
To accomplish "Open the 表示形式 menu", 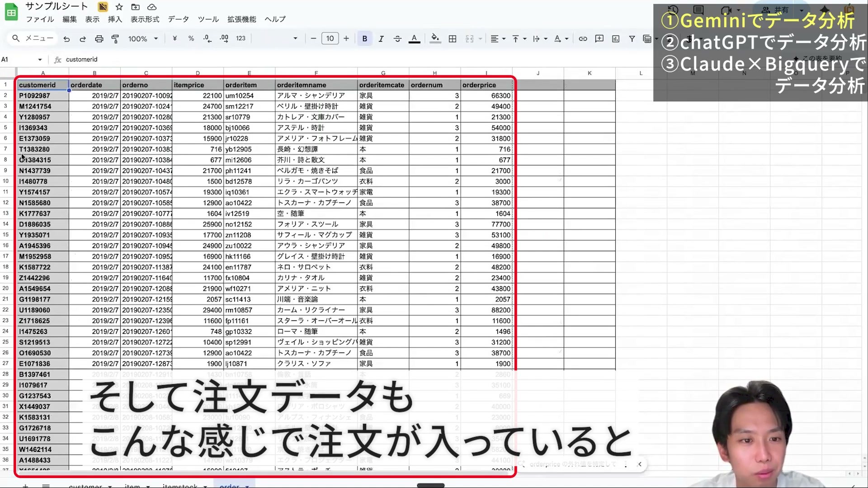I will pyautogui.click(x=145, y=19).
